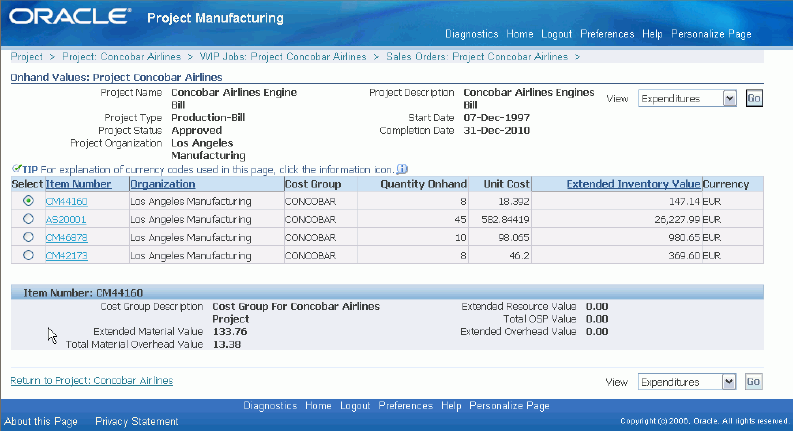This screenshot has width=793, height=431.
Task: Click the footer Logout link
Action: click(x=355, y=406)
